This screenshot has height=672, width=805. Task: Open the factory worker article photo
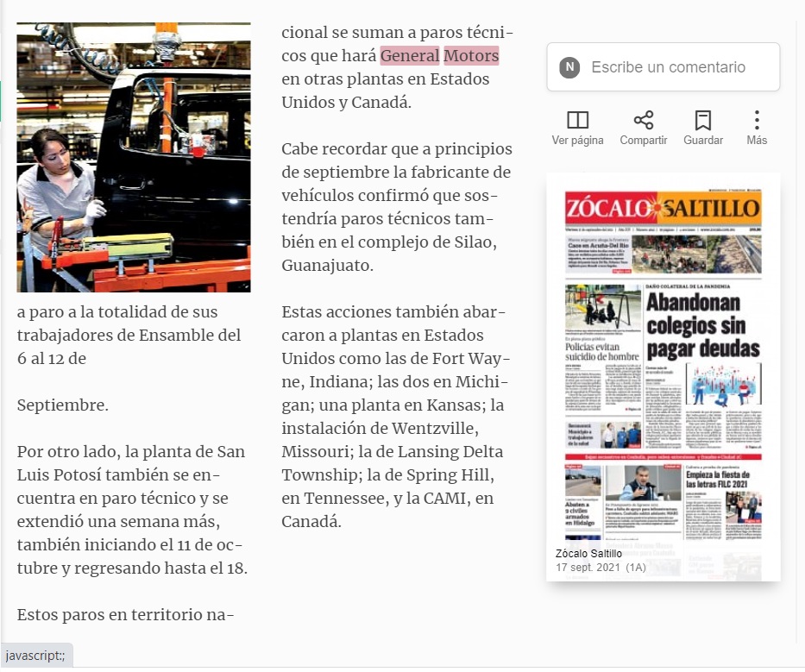click(134, 157)
